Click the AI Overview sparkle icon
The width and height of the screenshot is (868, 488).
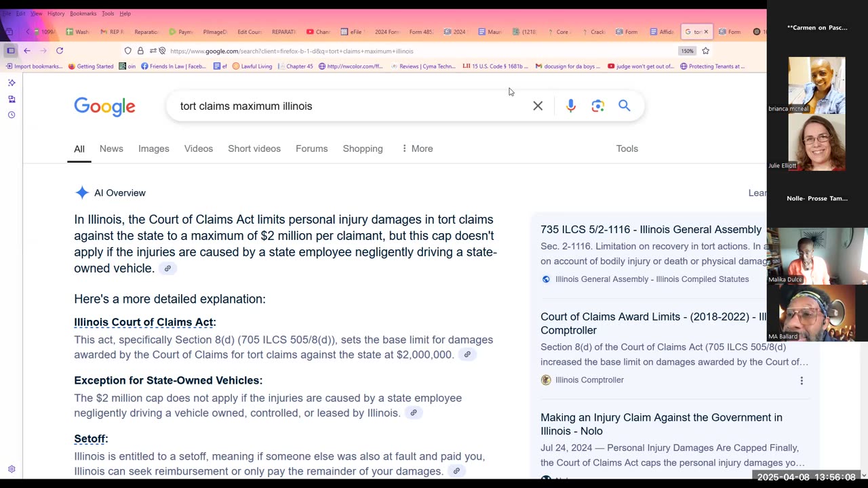82,193
